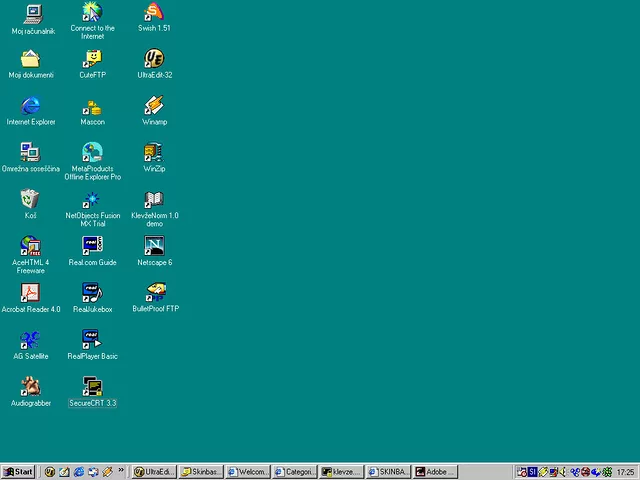
Task: Select the SecureCRT 3.3 shortcut
Action: click(92, 387)
